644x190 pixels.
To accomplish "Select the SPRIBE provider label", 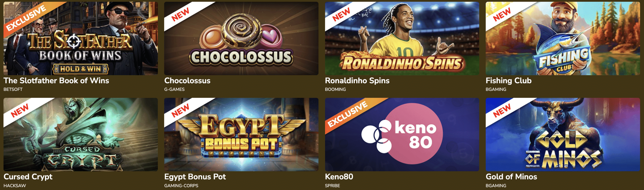I will click(332, 186).
